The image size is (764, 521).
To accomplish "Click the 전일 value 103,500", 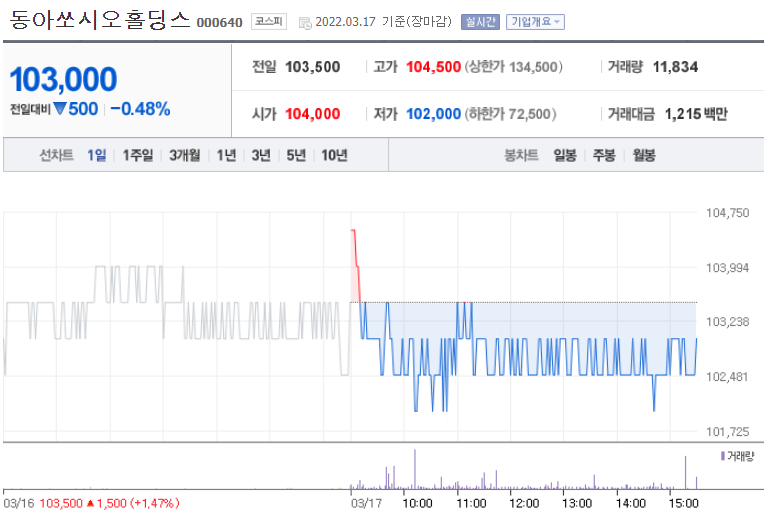I will (312, 67).
